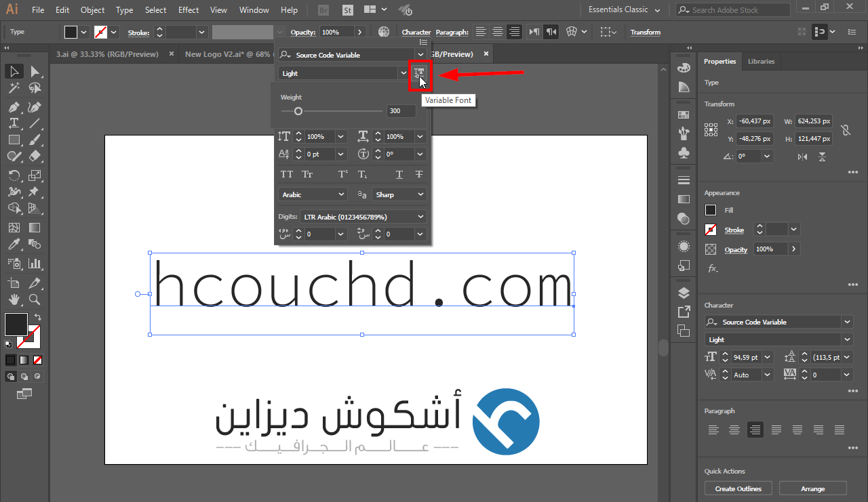This screenshot has height=502, width=868.
Task: Click the Bridge icon in the application bar
Action: pos(323,9)
